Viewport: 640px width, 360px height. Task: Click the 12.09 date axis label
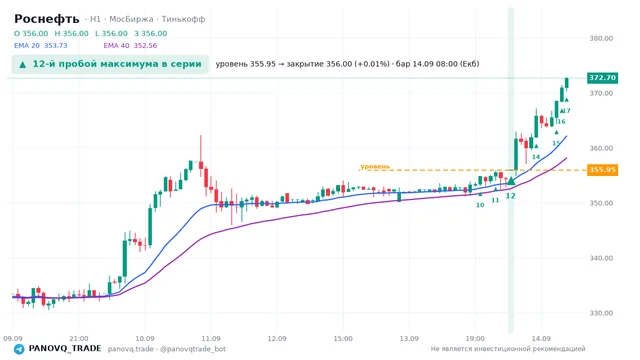(x=277, y=339)
